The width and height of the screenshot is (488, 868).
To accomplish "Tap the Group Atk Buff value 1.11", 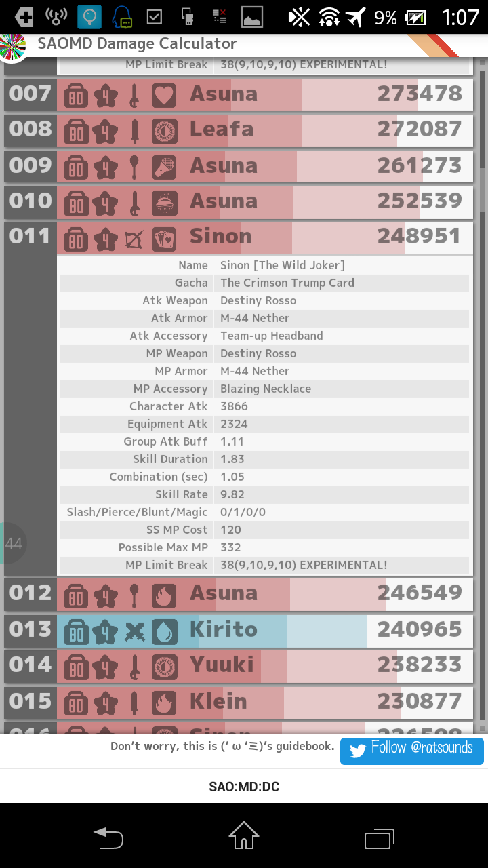I will pyautogui.click(x=232, y=441).
